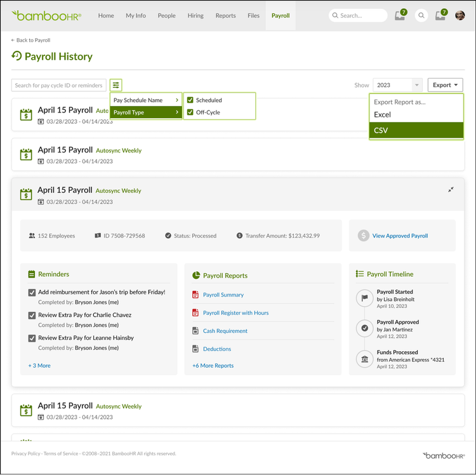Image resolution: width=476 pixels, height=475 pixels.
Task: Open the Hiring tab
Action: [195, 15]
